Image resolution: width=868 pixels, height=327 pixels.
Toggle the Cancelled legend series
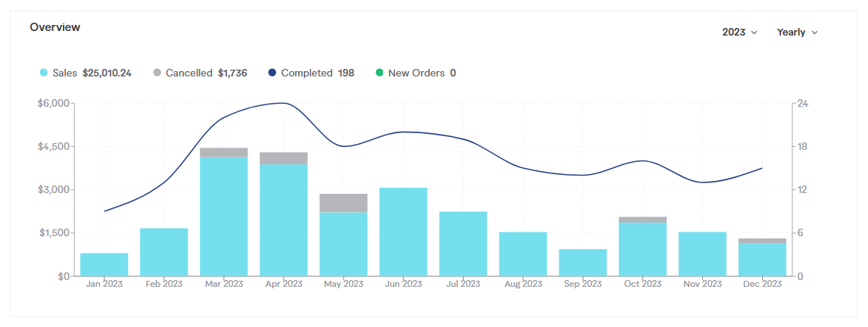point(200,73)
